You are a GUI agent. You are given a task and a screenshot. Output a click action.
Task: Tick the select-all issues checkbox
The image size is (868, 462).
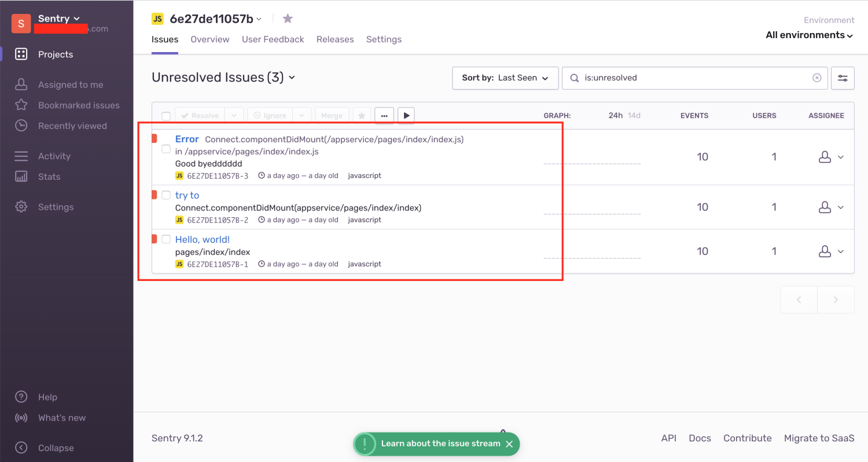[x=166, y=116]
